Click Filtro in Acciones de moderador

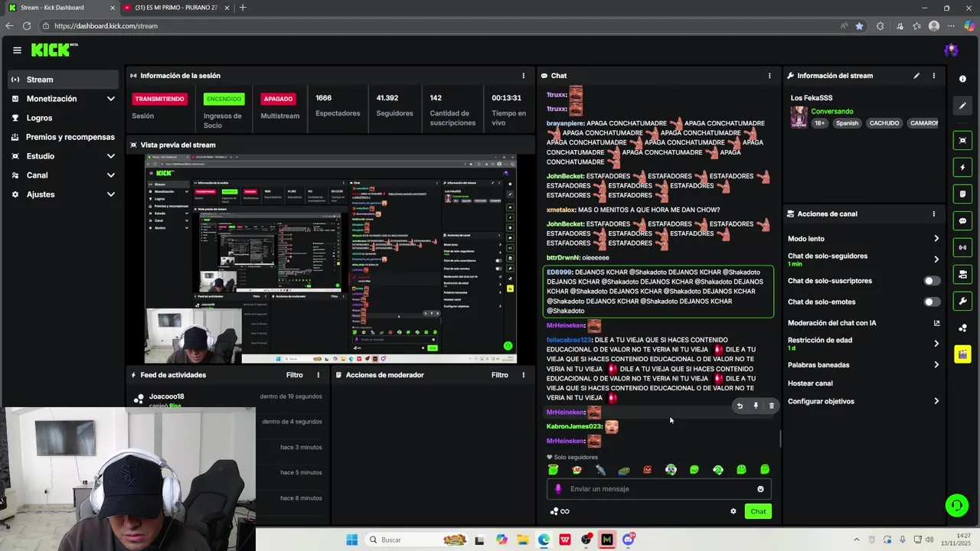[500, 375]
